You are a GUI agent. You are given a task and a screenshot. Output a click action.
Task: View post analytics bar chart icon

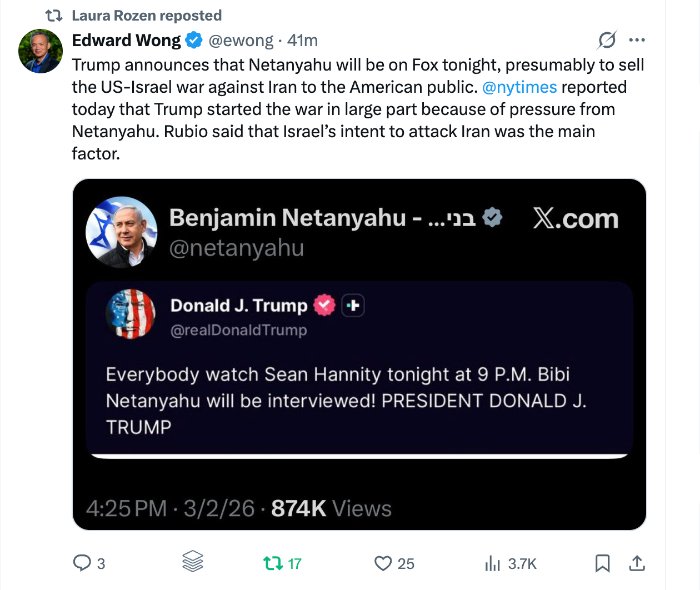[x=492, y=563]
